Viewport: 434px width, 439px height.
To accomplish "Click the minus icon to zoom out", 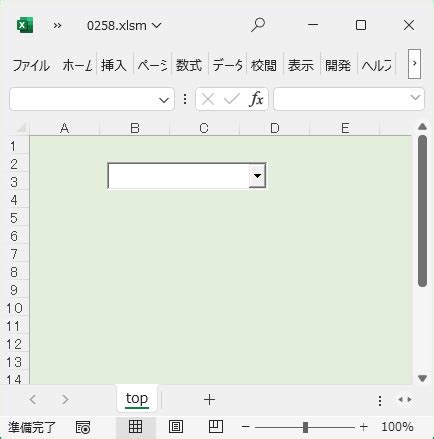I will (246, 427).
